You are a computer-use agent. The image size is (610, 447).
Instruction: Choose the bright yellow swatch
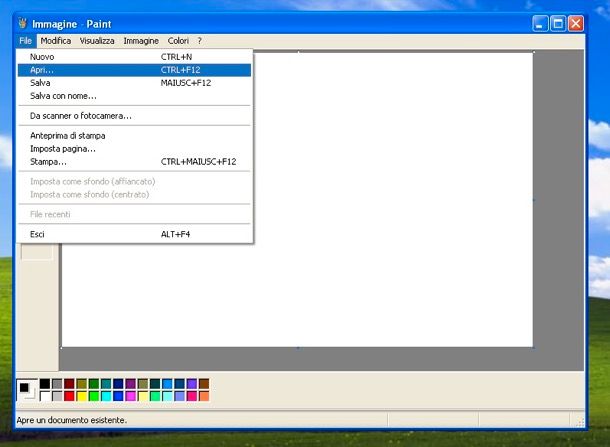[82, 396]
